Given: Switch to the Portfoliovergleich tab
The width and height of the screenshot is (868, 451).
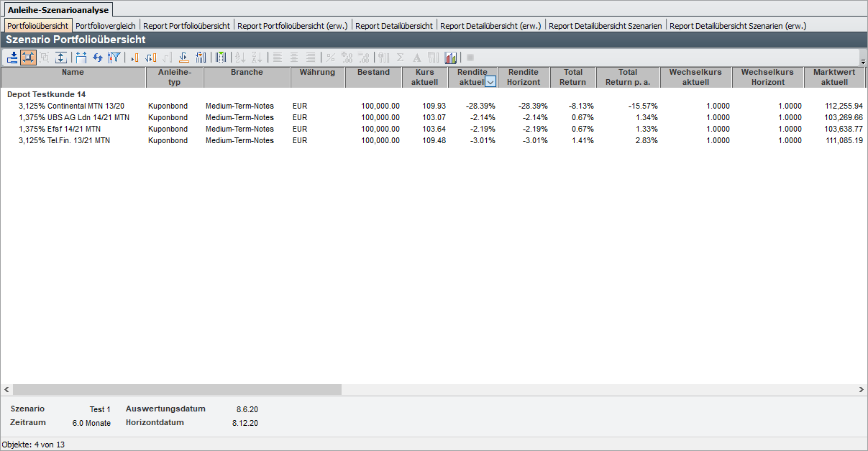Looking at the screenshot, I should tap(106, 26).
